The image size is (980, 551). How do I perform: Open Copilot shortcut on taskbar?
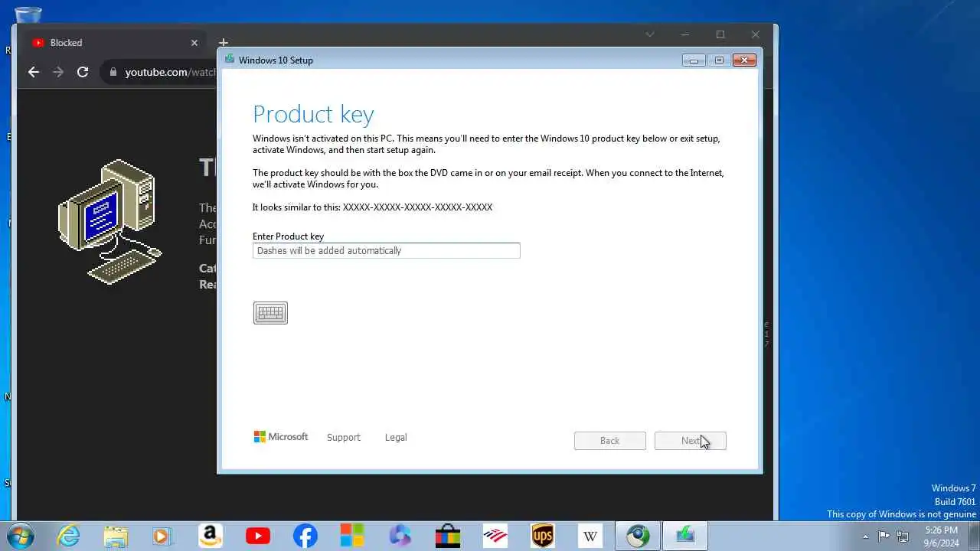pos(400,536)
